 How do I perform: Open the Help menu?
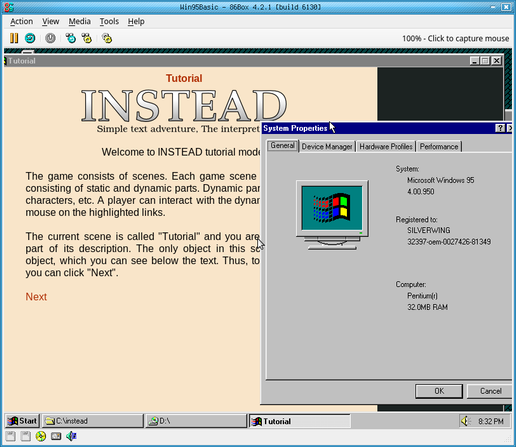coord(136,21)
